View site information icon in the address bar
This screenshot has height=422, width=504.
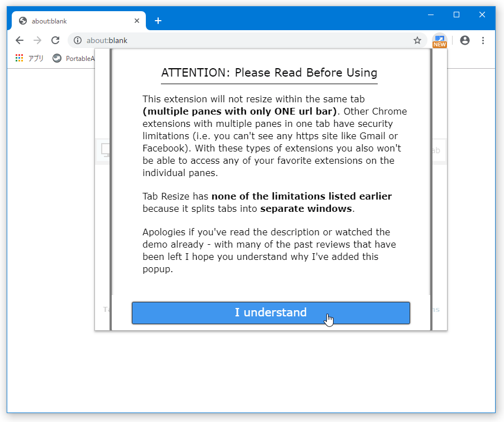[x=78, y=41]
